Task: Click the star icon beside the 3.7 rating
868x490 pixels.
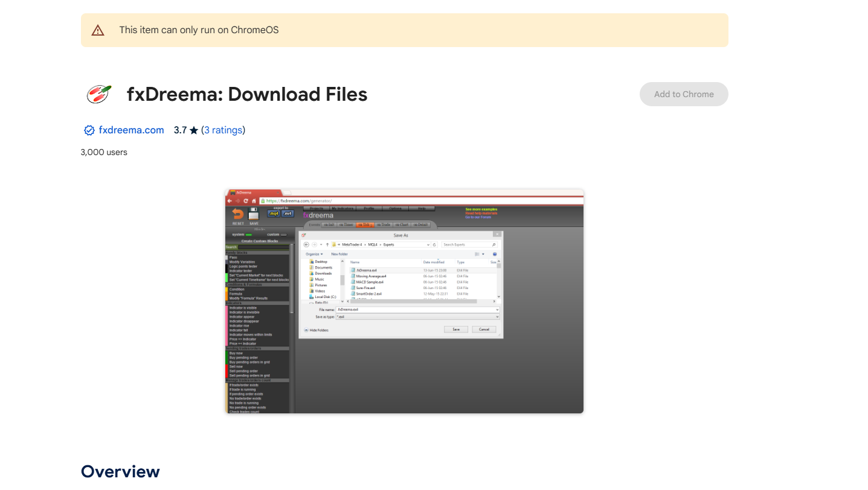Action: point(194,130)
